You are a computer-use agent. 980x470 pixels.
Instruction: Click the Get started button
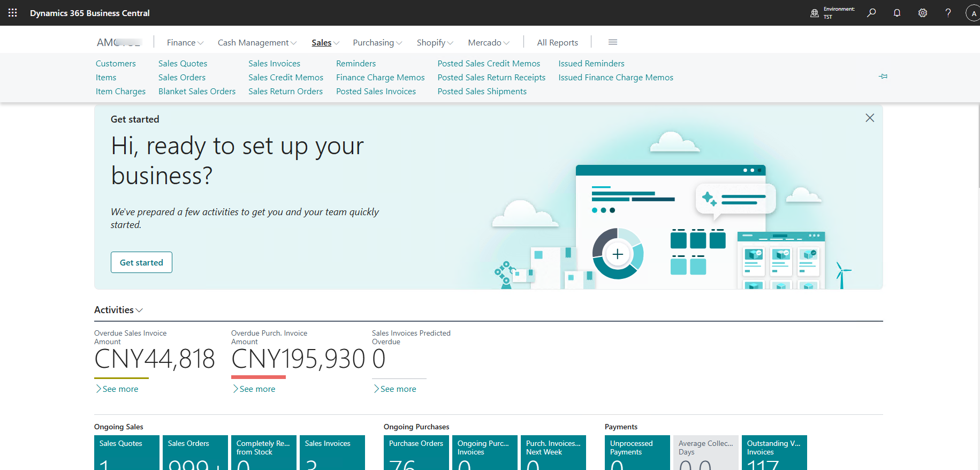141,262
